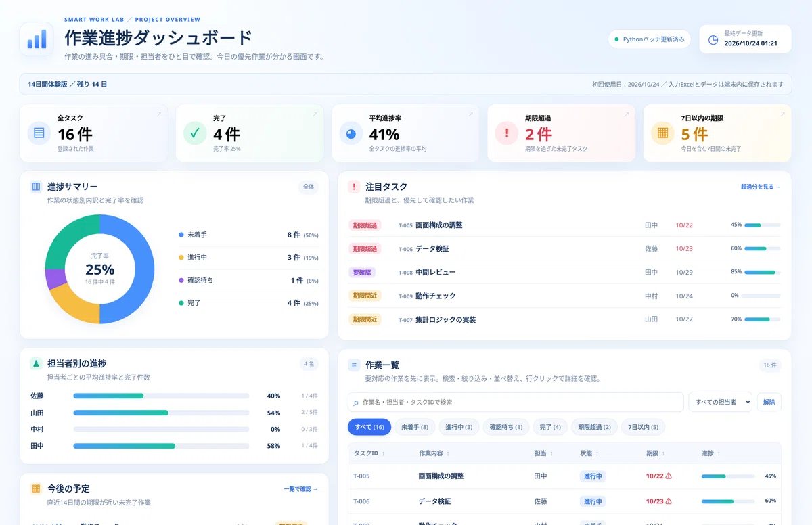Click the 14日間体験版 trial notice text
The width and height of the screenshot is (812, 525).
(68, 85)
